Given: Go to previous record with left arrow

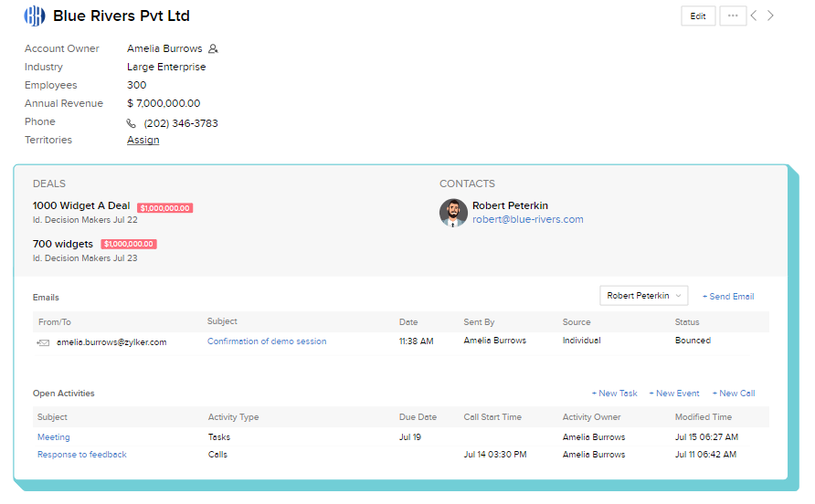Looking at the screenshot, I should tap(754, 16).
